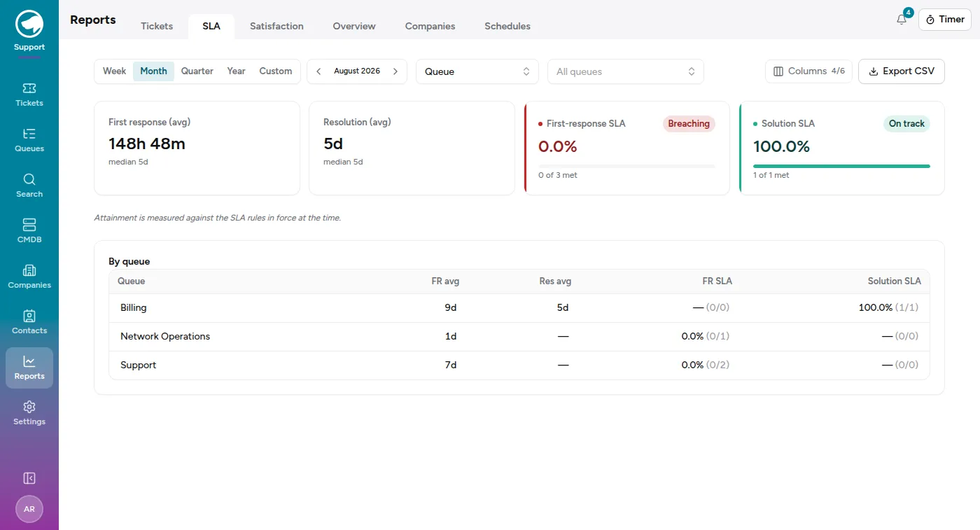Select the Quarter period toggle
Screen dimensions: 980x530
pyautogui.click(x=197, y=71)
